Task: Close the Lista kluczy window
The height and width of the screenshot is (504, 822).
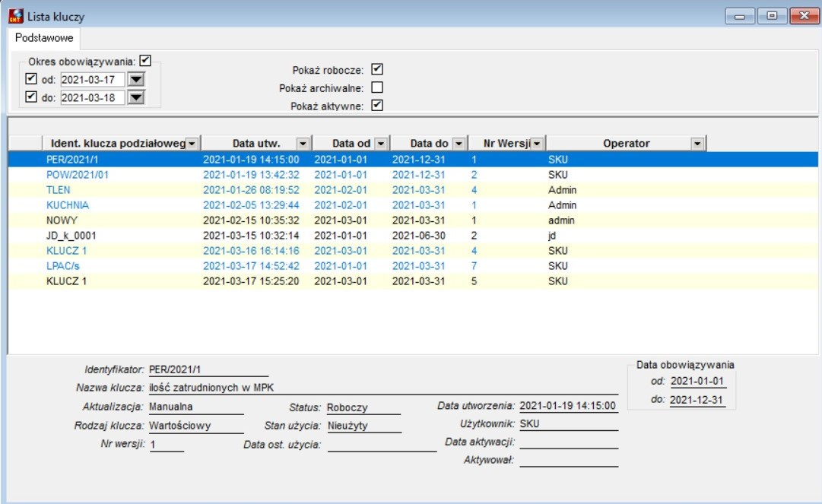Action: [804, 16]
